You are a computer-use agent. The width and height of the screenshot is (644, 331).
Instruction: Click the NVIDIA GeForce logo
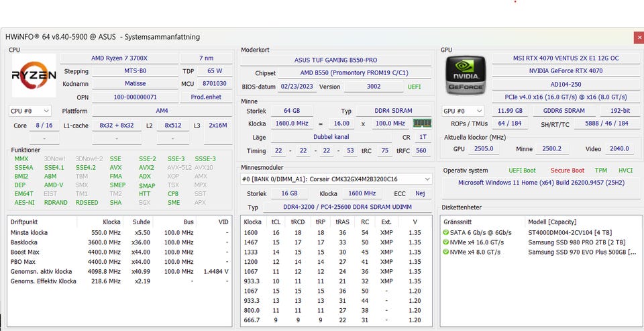point(466,75)
